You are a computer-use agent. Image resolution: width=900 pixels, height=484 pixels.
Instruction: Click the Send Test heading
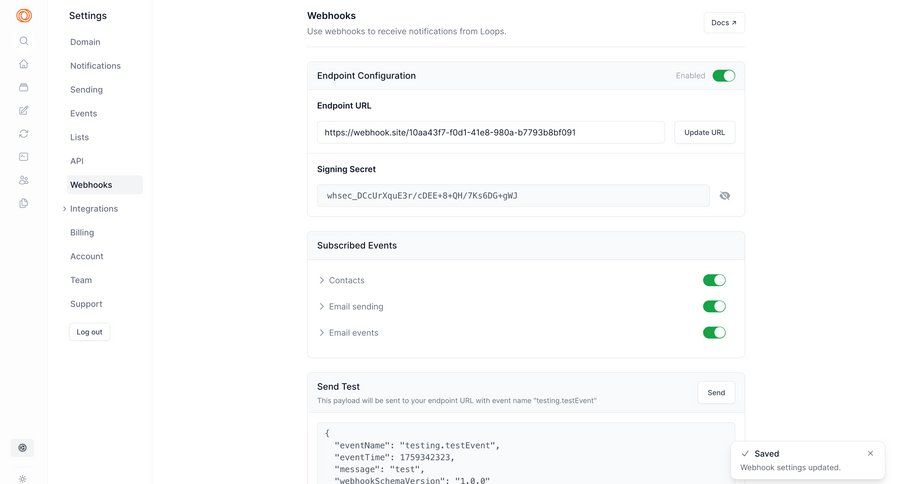point(339,387)
